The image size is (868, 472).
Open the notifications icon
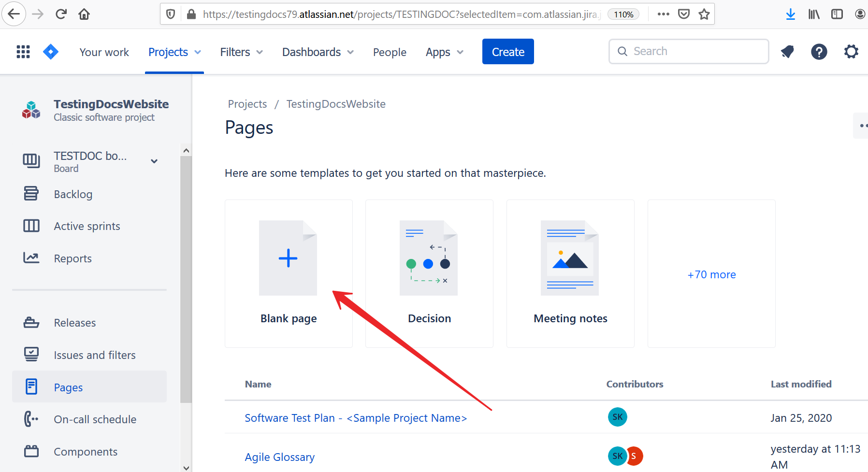pos(787,52)
